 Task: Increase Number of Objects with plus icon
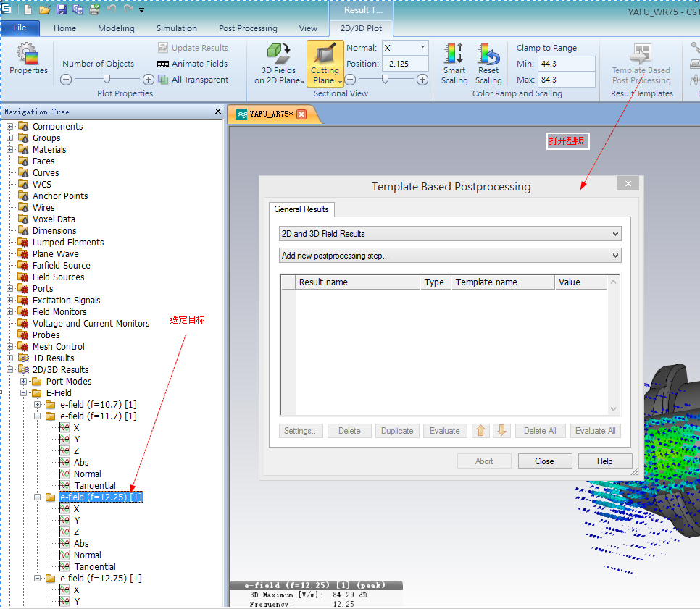click(x=149, y=80)
